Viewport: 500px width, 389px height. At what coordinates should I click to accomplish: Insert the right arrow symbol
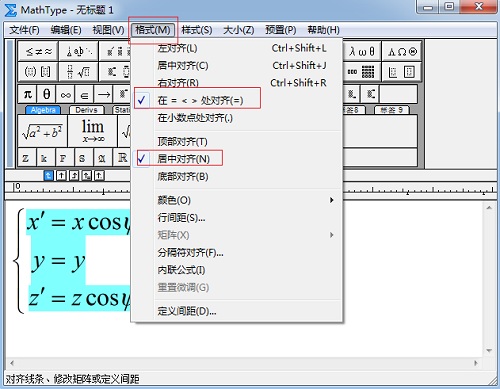coord(104,94)
